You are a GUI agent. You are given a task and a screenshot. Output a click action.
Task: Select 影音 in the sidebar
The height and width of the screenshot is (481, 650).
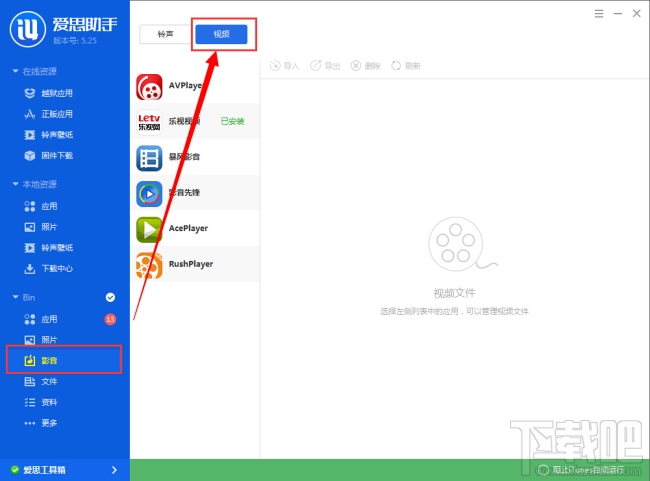click(x=64, y=360)
